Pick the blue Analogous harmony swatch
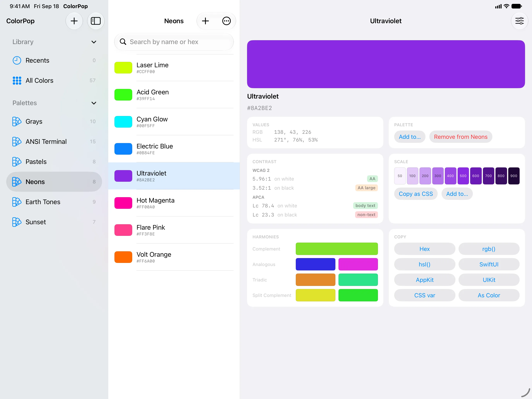Screen dimensions: 532x399 coord(315,264)
